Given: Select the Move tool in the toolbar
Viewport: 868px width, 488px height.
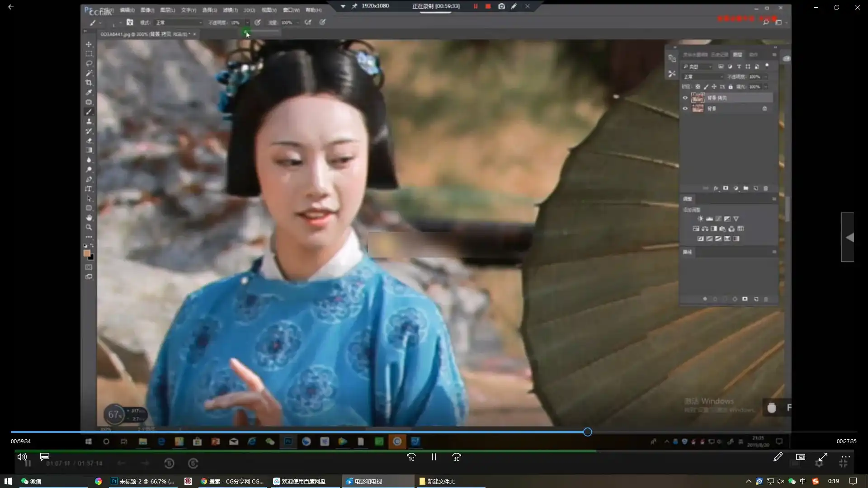Looking at the screenshot, I should click(x=89, y=44).
